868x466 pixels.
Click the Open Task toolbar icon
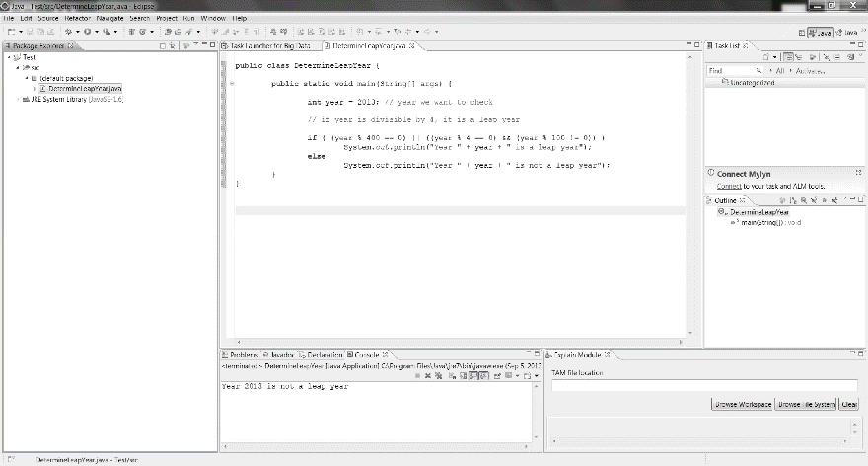coord(178,32)
